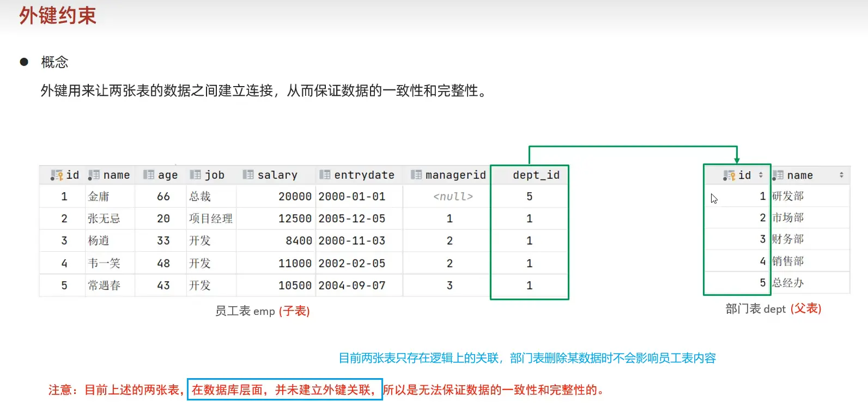Select entry date 2002-02-05
Screen dimensions: 868x407
click(x=352, y=263)
